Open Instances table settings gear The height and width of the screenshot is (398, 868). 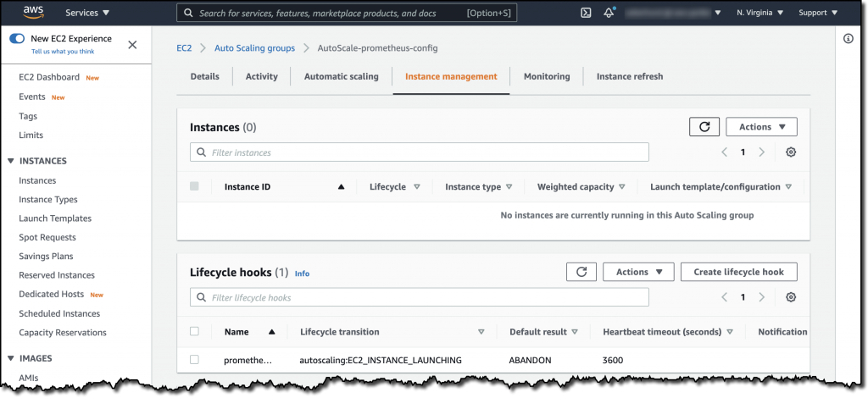(791, 152)
